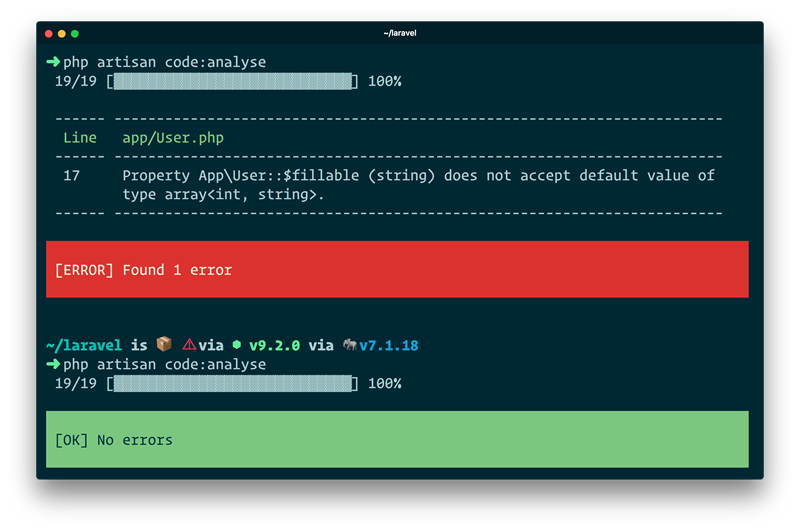Click the app/User.php file path
The height and width of the screenshot is (531, 800).
click(173, 138)
